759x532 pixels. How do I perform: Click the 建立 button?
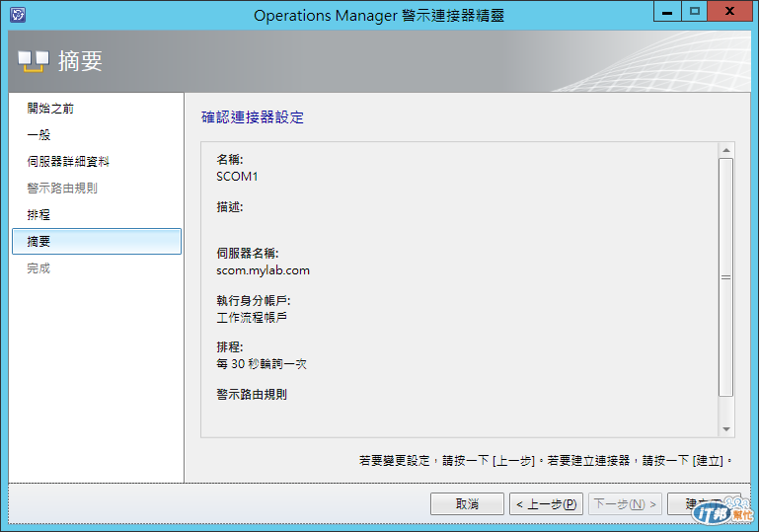(704, 504)
